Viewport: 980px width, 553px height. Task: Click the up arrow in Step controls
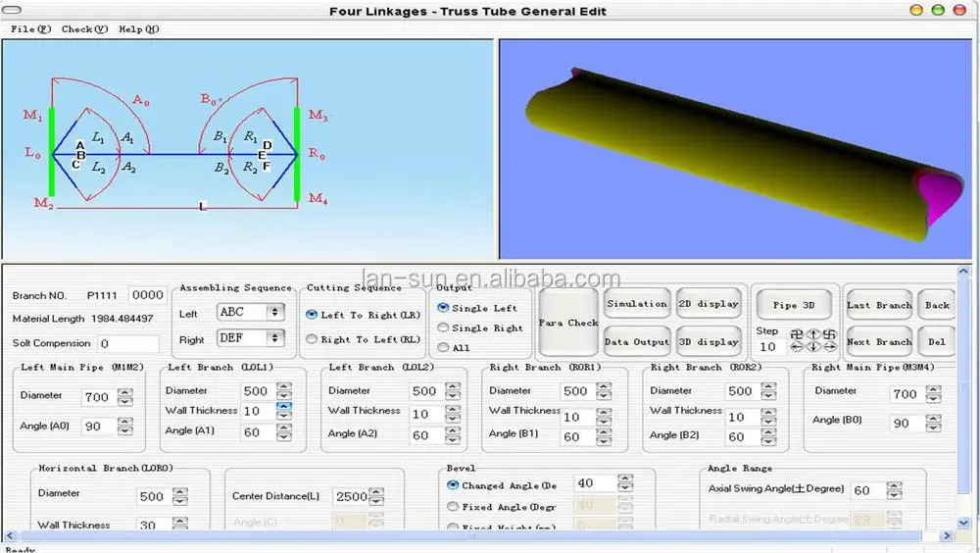pos(812,334)
